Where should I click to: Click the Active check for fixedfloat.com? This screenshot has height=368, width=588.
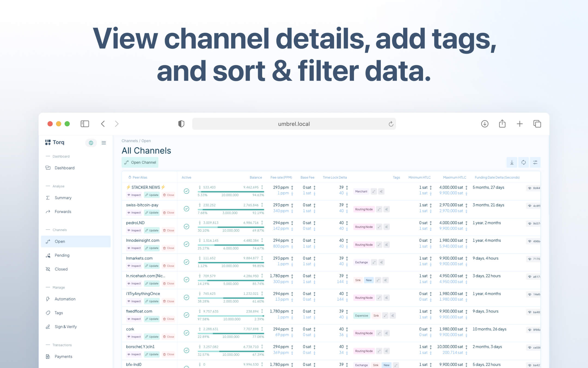(x=186, y=315)
